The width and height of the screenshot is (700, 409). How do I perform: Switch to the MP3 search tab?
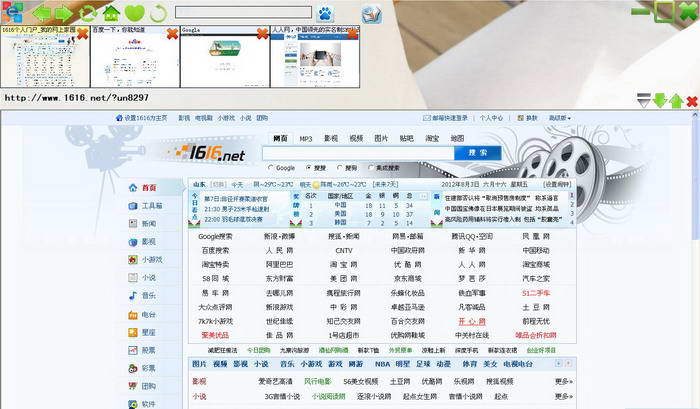point(304,138)
